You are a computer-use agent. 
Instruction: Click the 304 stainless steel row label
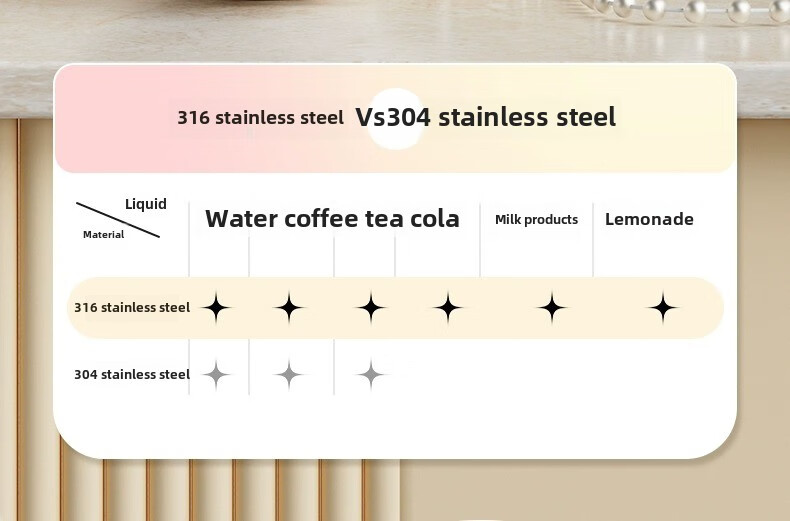(131, 375)
